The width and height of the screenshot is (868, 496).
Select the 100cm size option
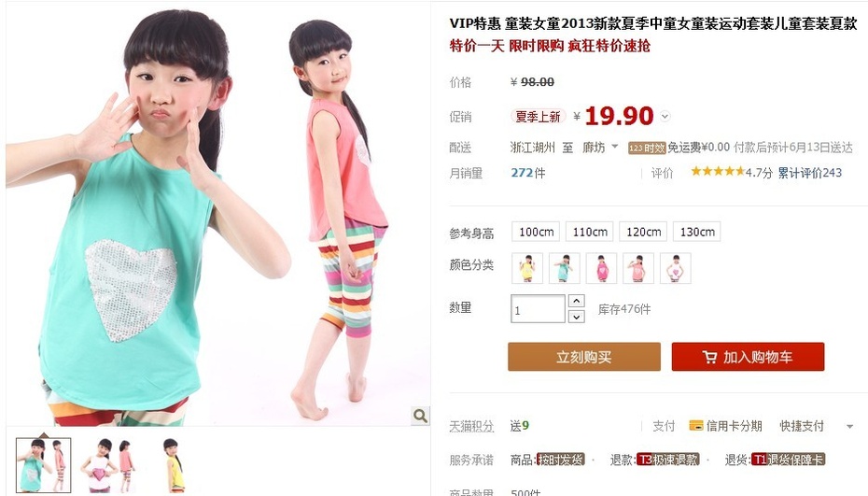[536, 232]
